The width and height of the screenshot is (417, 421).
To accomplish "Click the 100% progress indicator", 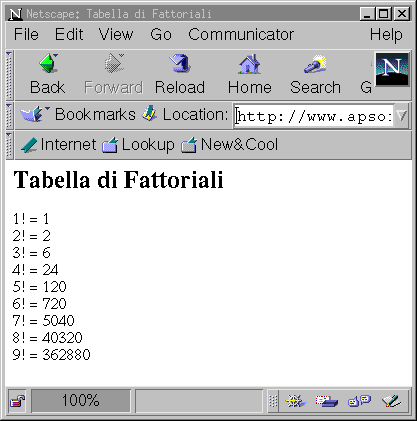I will pyautogui.click(x=81, y=401).
